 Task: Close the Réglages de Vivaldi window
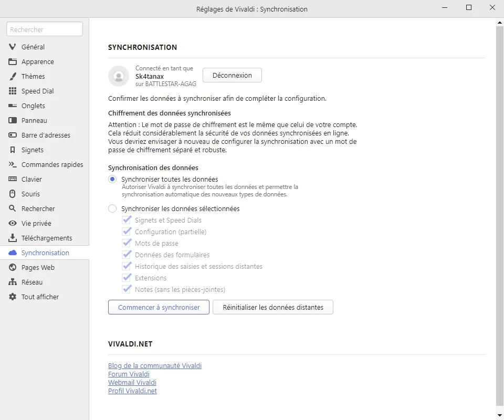492,7
